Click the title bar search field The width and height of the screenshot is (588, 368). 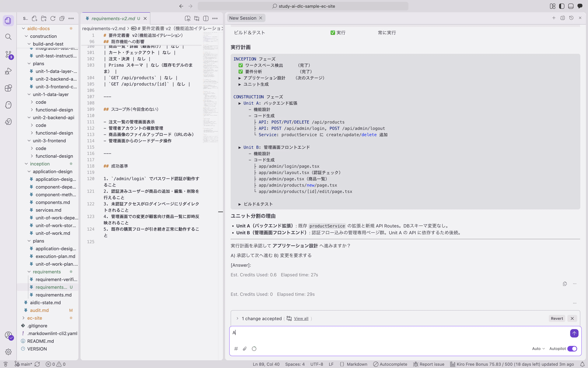click(303, 6)
